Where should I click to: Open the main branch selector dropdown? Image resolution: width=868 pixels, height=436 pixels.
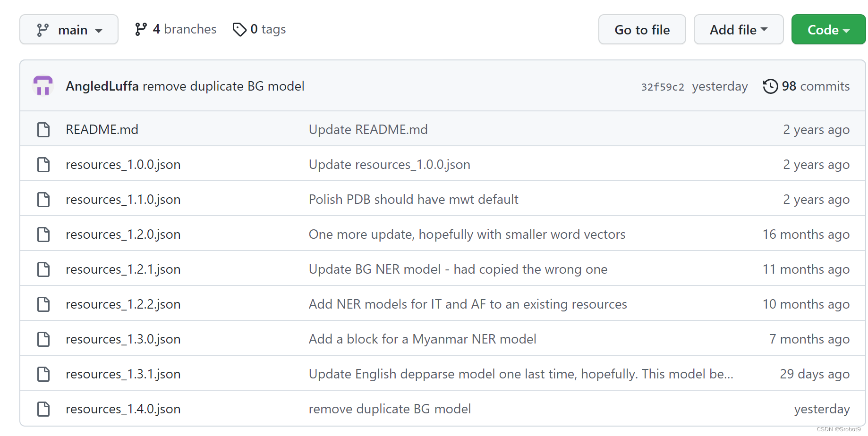69,30
